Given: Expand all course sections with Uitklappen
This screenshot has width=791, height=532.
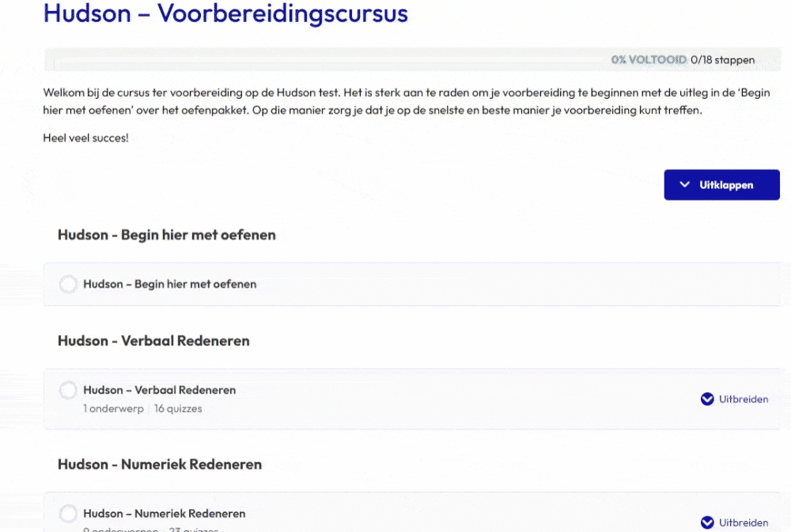Looking at the screenshot, I should pyautogui.click(x=721, y=184).
